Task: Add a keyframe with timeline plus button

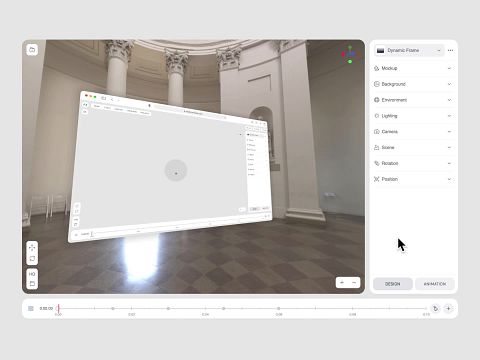Action: (x=448, y=309)
